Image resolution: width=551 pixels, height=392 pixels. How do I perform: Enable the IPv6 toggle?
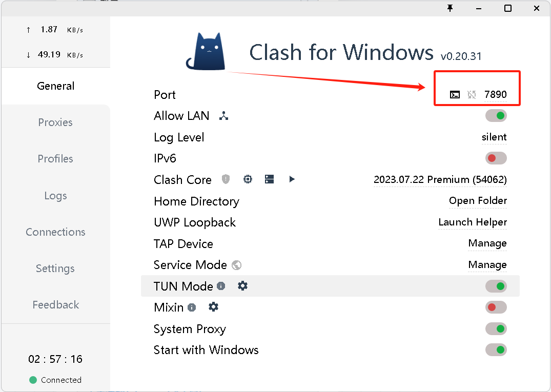(x=496, y=158)
